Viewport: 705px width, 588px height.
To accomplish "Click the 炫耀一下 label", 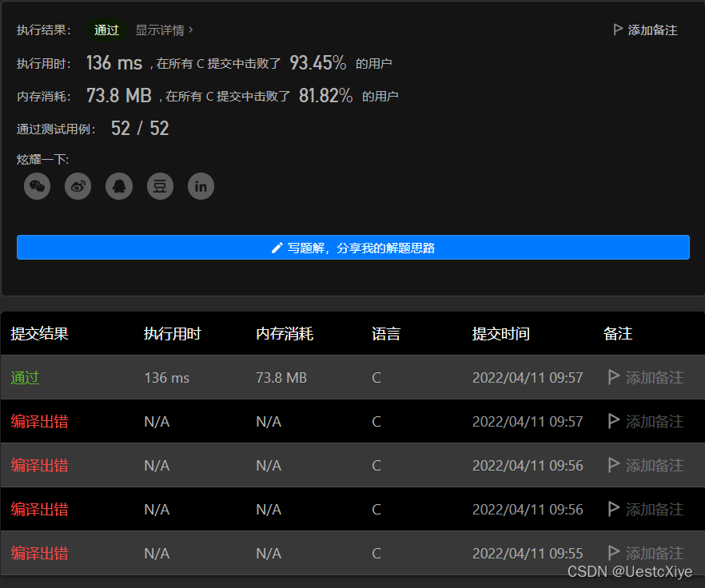I will tap(42, 159).
